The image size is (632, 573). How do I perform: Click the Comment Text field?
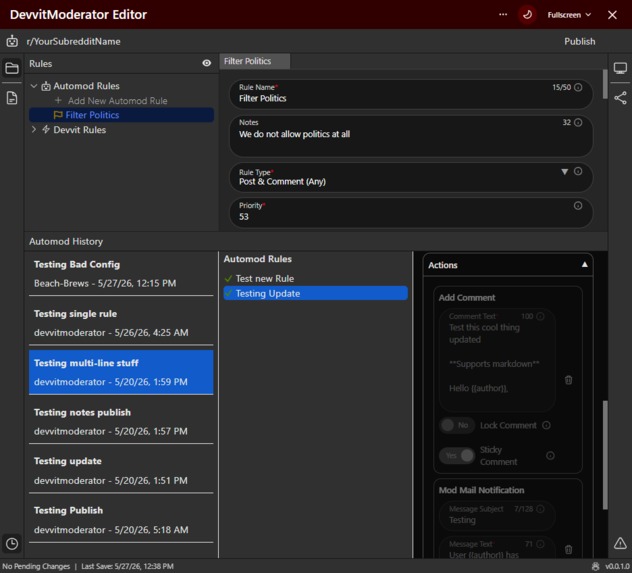pyautogui.click(x=497, y=359)
